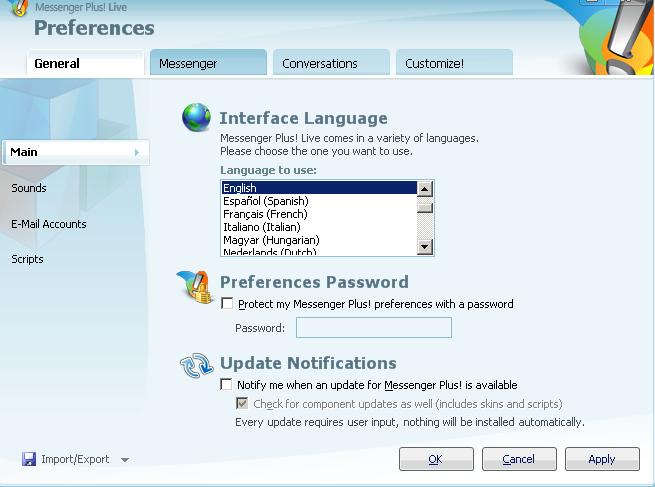Click the Password input field
Viewport: 655px width, 487px height.
pyautogui.click(x=373, y=328)
